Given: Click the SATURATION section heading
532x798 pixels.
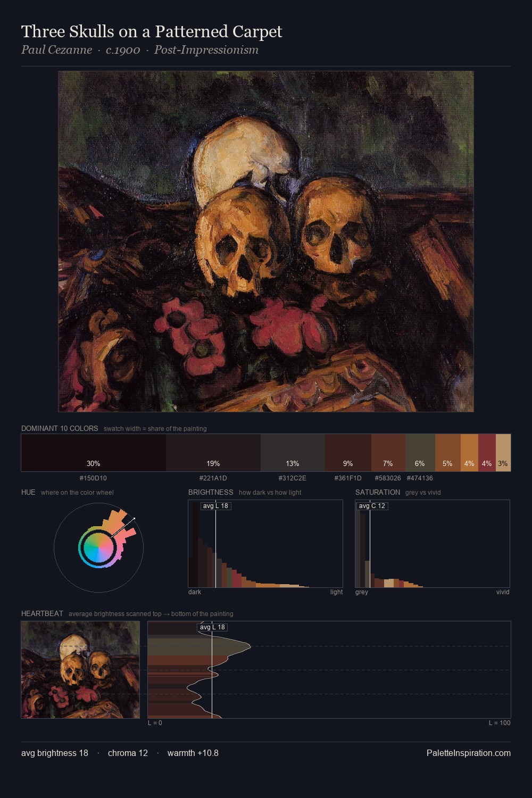Looking at the screenshot, I should (x=378, y=492).
